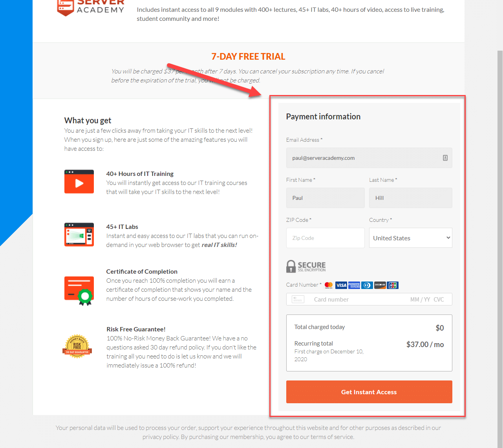Click the page's vertical scrollbar
503x448 pixels.
(x=500, y=249)
